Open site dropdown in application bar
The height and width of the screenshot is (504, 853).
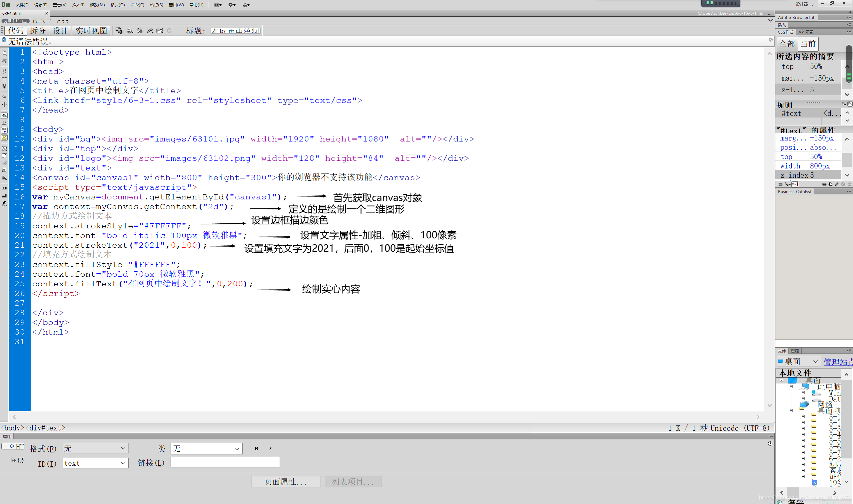[246, 5]
